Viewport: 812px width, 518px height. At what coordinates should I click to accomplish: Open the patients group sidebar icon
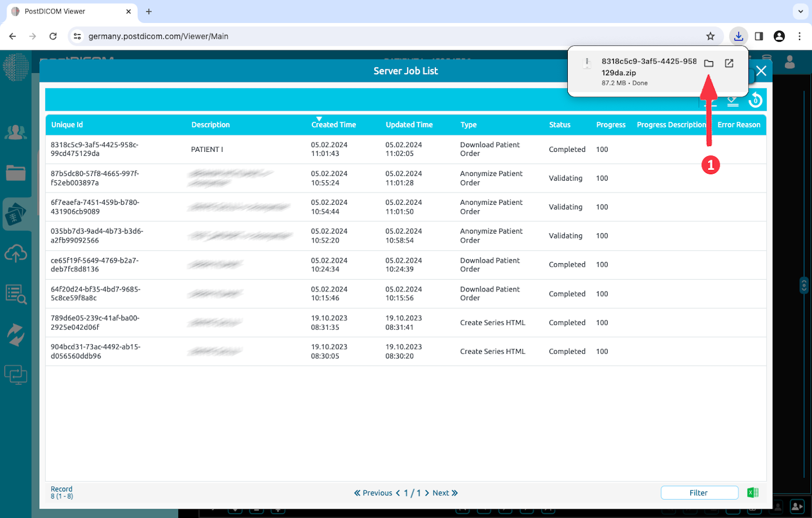click(16, 132)
